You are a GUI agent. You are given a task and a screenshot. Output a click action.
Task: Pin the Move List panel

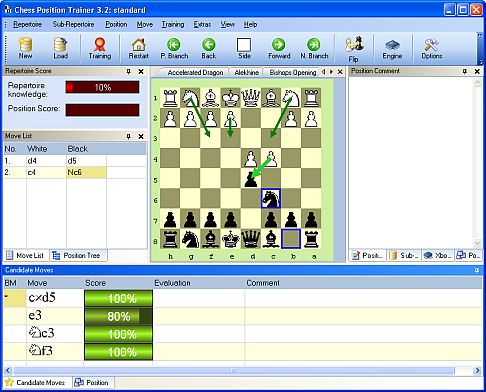click(x=129, y=136)
